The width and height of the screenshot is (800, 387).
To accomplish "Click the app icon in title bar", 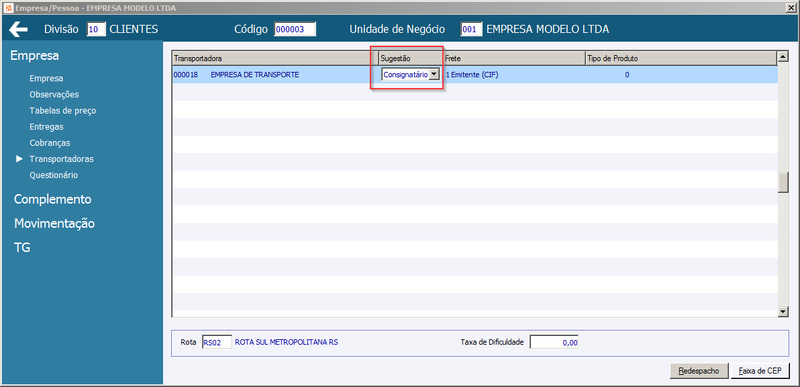I will [x=9, y=7].
